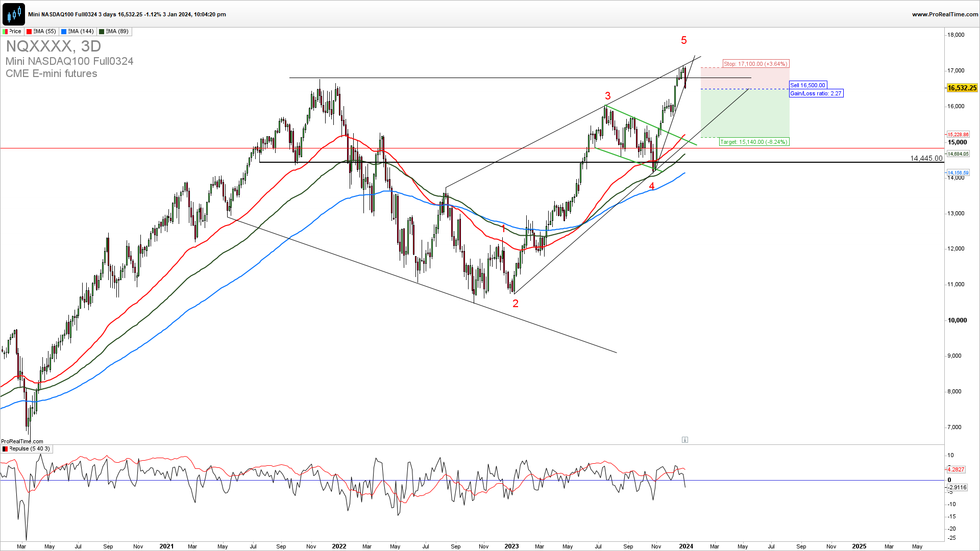This screenshot has width=980, height=551.
Task: Click the 14,684.05 EMA value tag
Action: tap(958, 154)
